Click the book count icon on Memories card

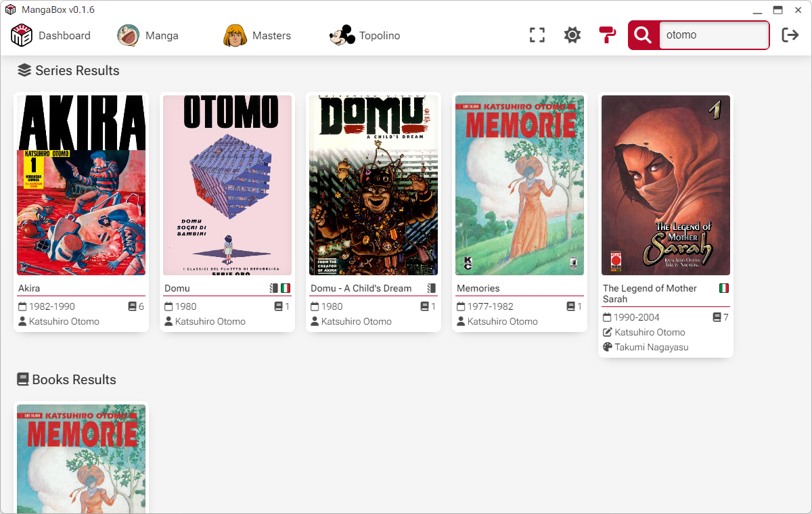571,306
